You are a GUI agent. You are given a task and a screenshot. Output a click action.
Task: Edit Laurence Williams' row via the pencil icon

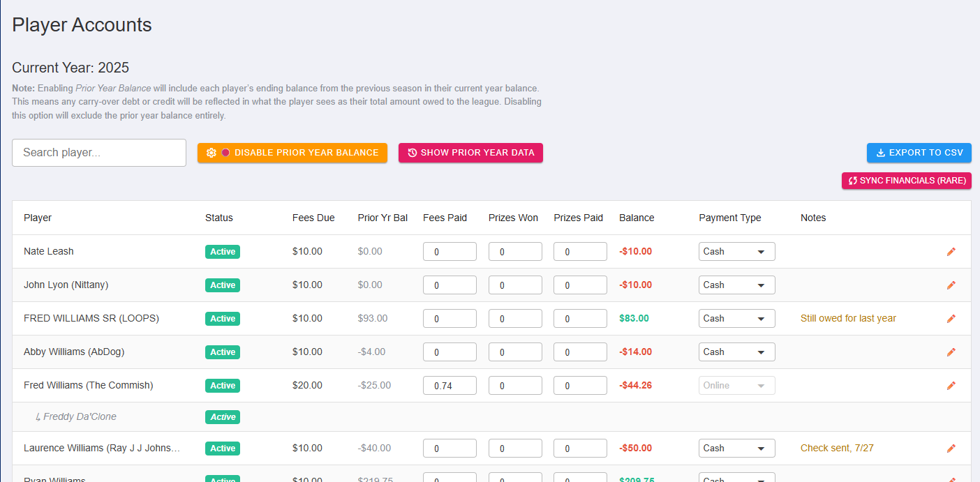[x=951, y=448]
